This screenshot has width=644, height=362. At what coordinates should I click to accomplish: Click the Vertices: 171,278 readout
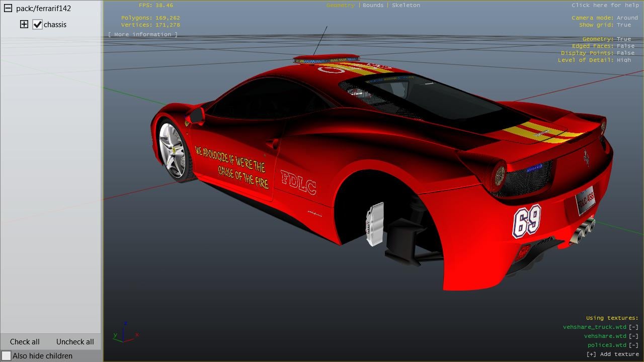(x=150, y=25)
